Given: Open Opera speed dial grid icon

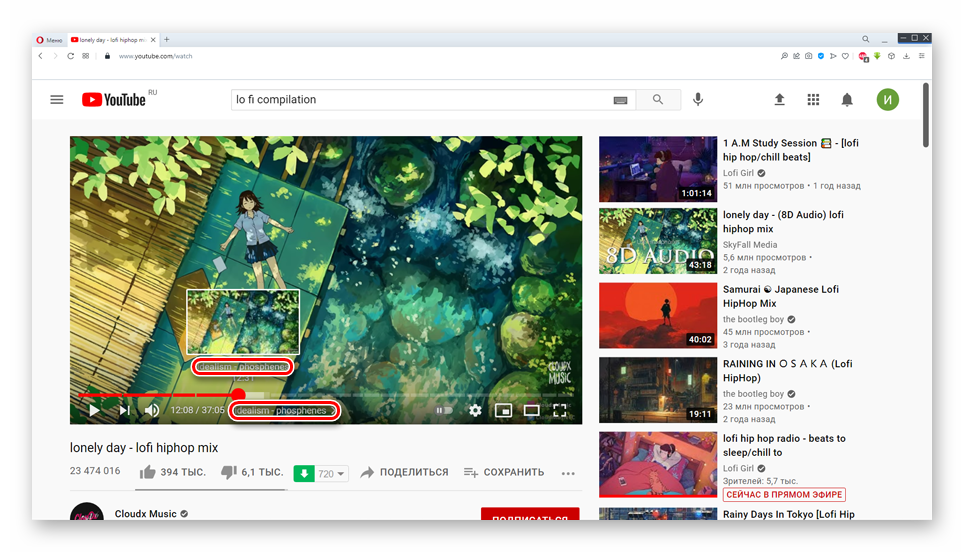Looking at the screenshot, I should [85, 56].
